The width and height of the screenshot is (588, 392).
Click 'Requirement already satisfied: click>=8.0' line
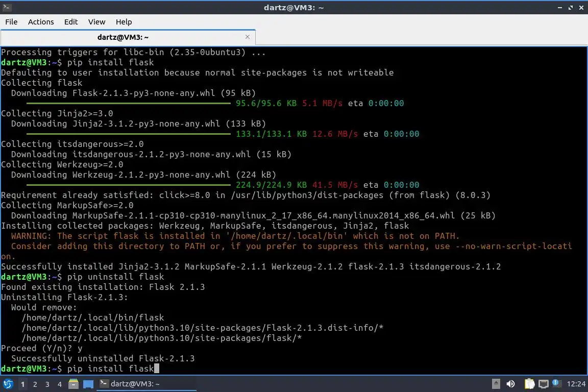point(246,195)
